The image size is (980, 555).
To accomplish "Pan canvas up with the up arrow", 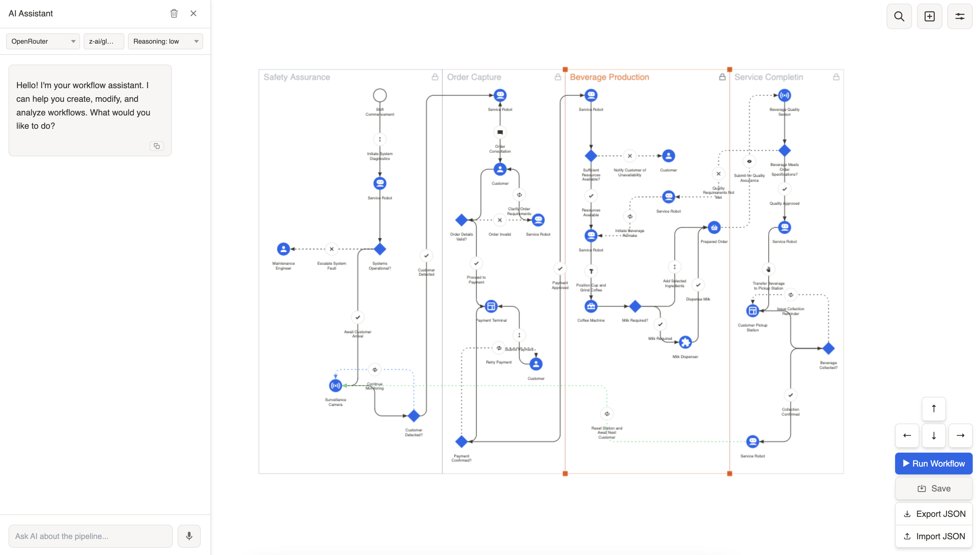I will point(934,409).
